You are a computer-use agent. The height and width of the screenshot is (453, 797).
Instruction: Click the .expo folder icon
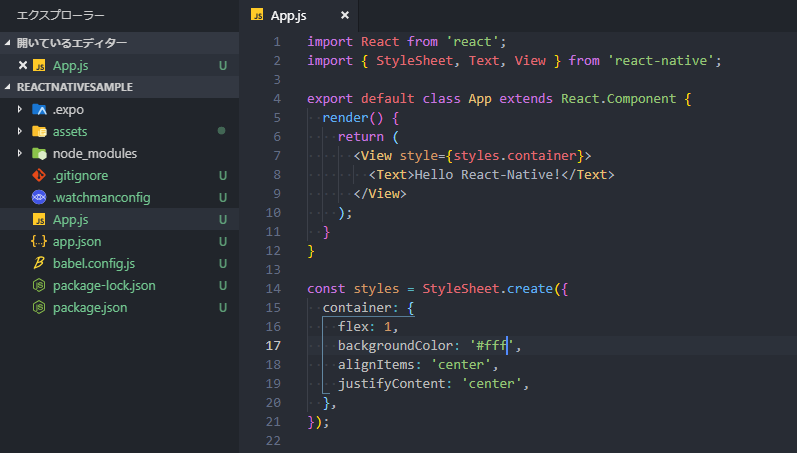[x=39, y=109]
